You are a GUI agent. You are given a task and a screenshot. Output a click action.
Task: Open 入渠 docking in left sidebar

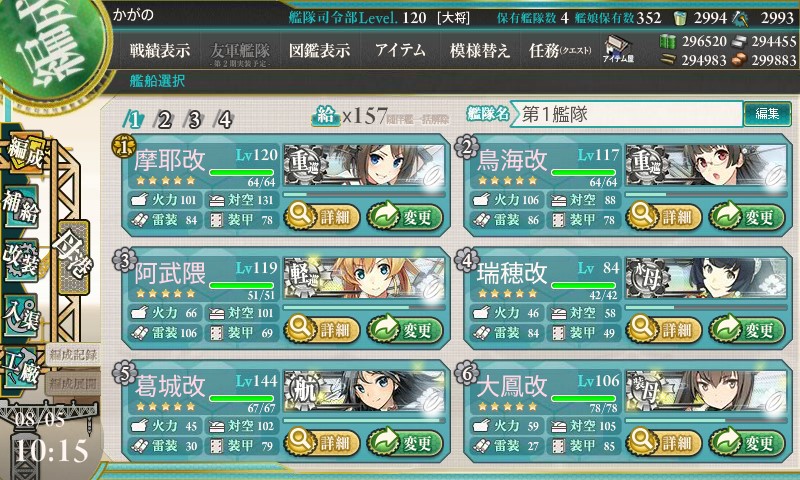pyautogui.click(x=20, y=316)
